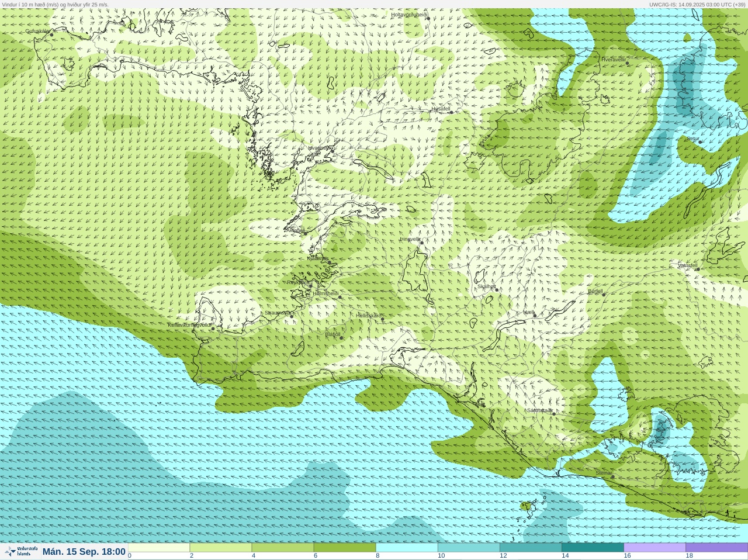Select the 14–16 m/s dark teal swatch

[x=593, y=548]
